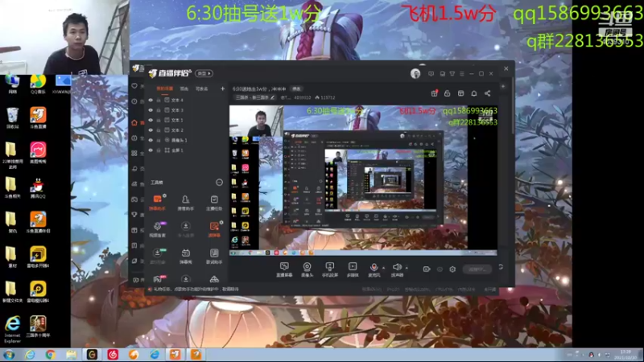Screen dimensions: 644x362
Task: Add screen capture source in bottom bar
Action: click(284, 269)
